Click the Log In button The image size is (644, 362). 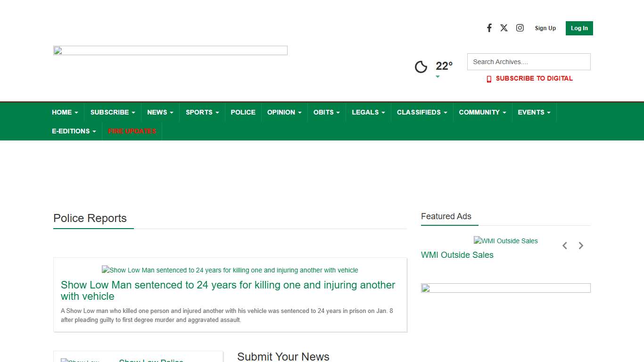point(579,28)
